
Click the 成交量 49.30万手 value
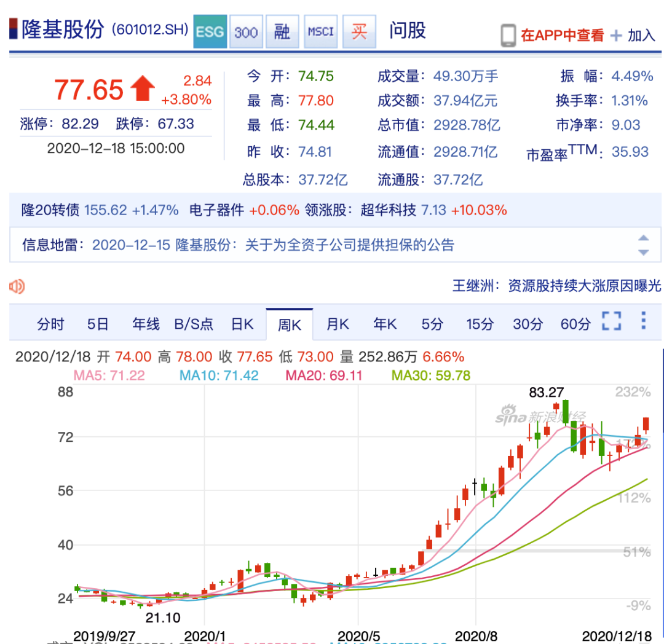[x=466, y=76]
